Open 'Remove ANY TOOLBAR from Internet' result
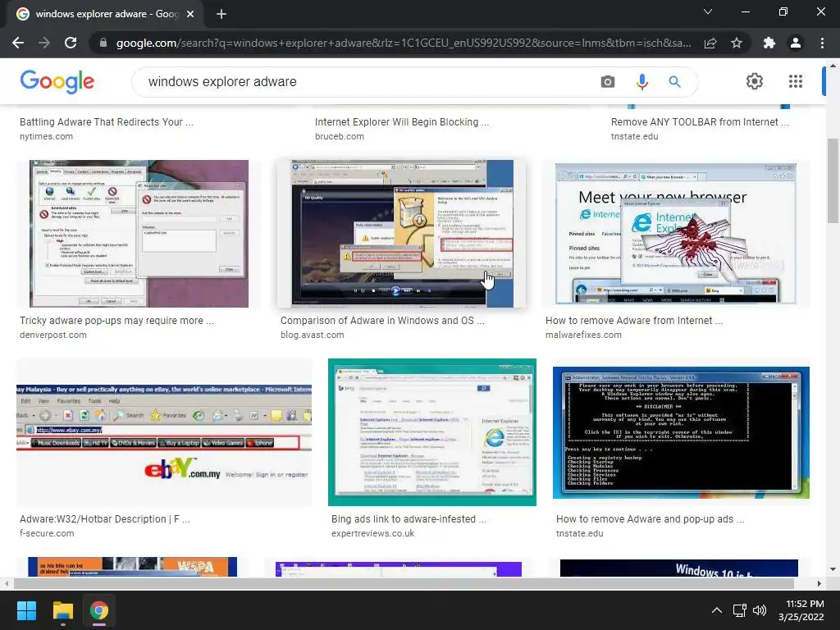 click(700, 122)
